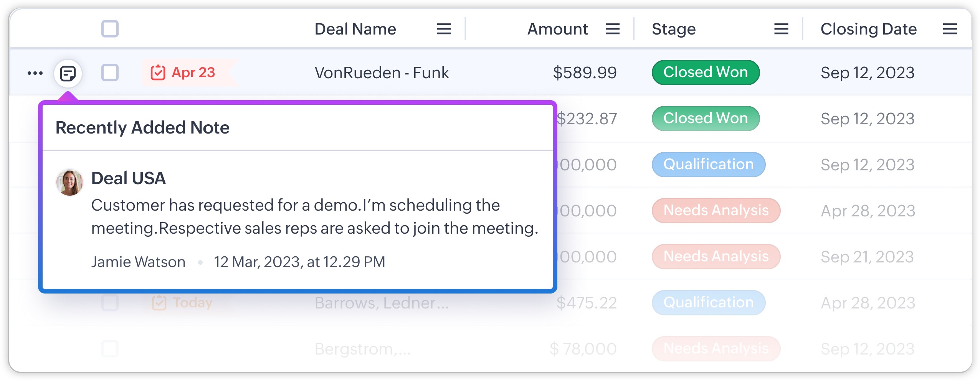The height and width of the screenshot is (381, 980).
Task: Select the Barrows, Ledner row checkbox
Action: point(110,303)
